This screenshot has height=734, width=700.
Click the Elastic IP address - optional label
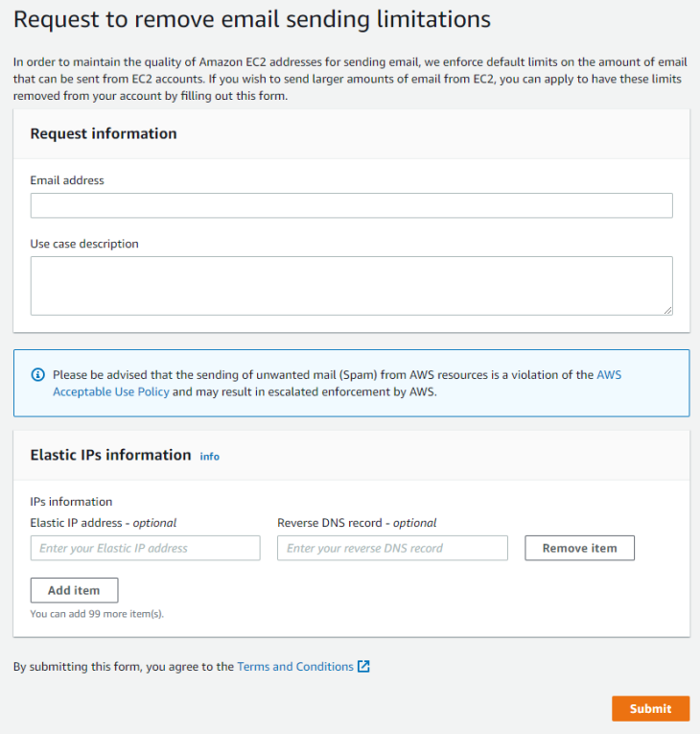(x=104, y=523)
